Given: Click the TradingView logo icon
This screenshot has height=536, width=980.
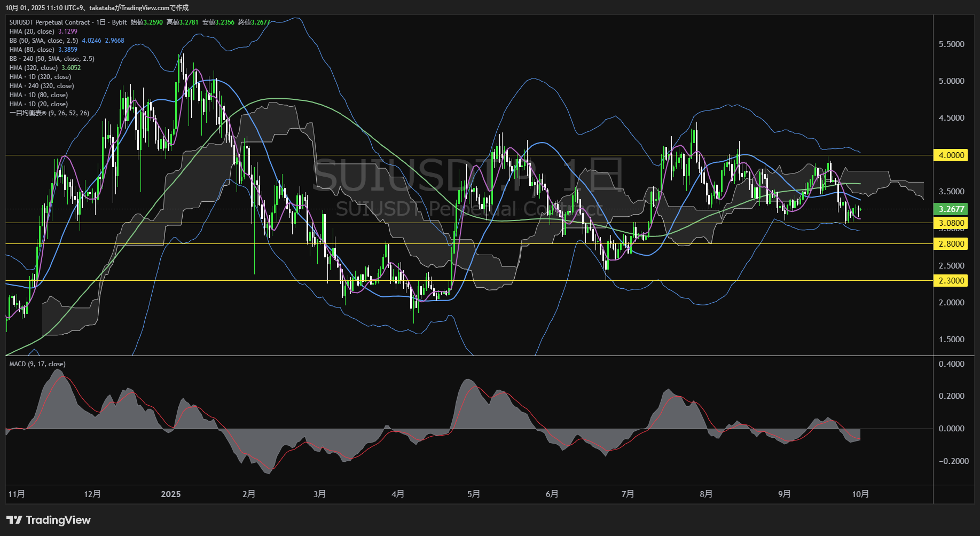Looking at the screenshot, I should 14,520.
